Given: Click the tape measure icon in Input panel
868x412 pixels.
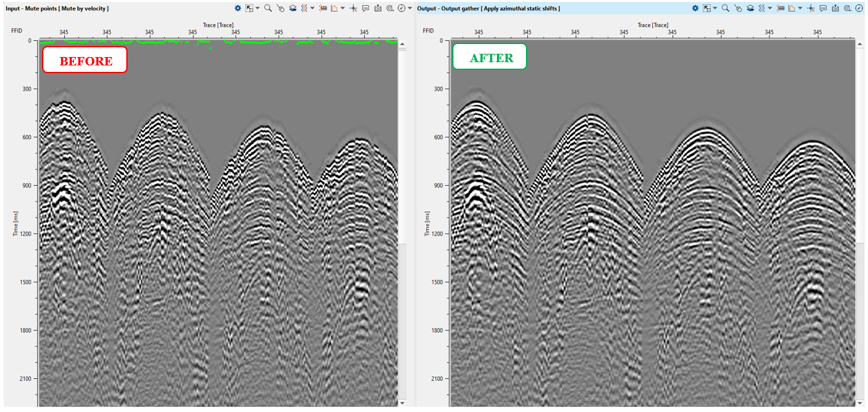Looking at the screenshot, I should pos(390,8).
